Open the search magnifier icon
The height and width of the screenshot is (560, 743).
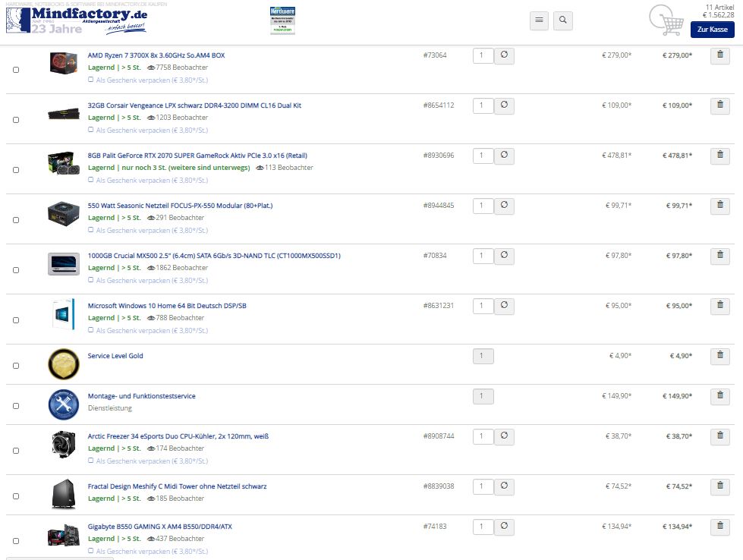[x=563, y=20]
